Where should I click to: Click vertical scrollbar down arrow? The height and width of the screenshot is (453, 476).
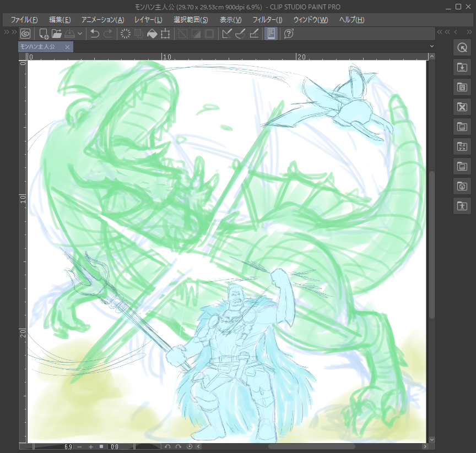432,440
